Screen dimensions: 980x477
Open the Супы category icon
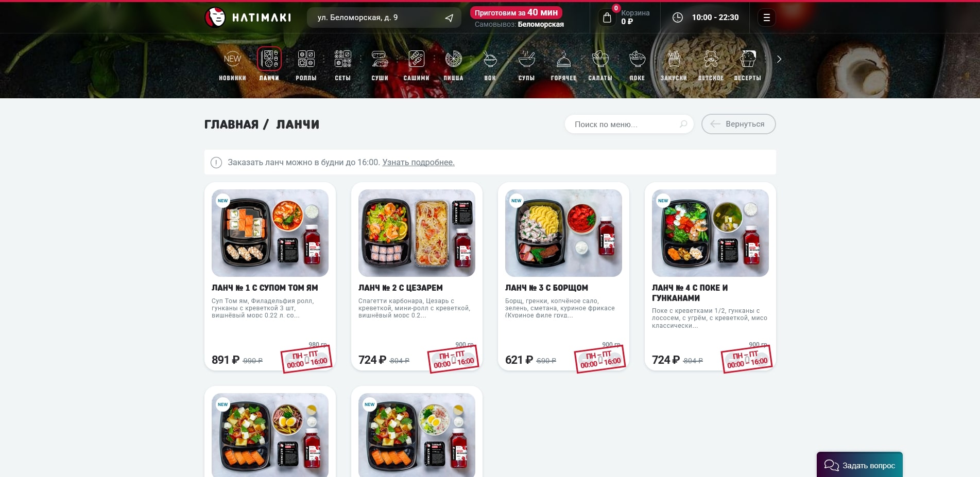(526, 59)
